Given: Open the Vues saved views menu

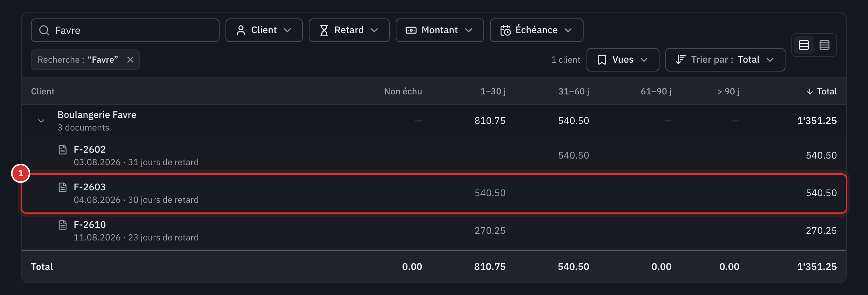Looking at the screenshot, I should pyautogui.click(x=623, y=60).
